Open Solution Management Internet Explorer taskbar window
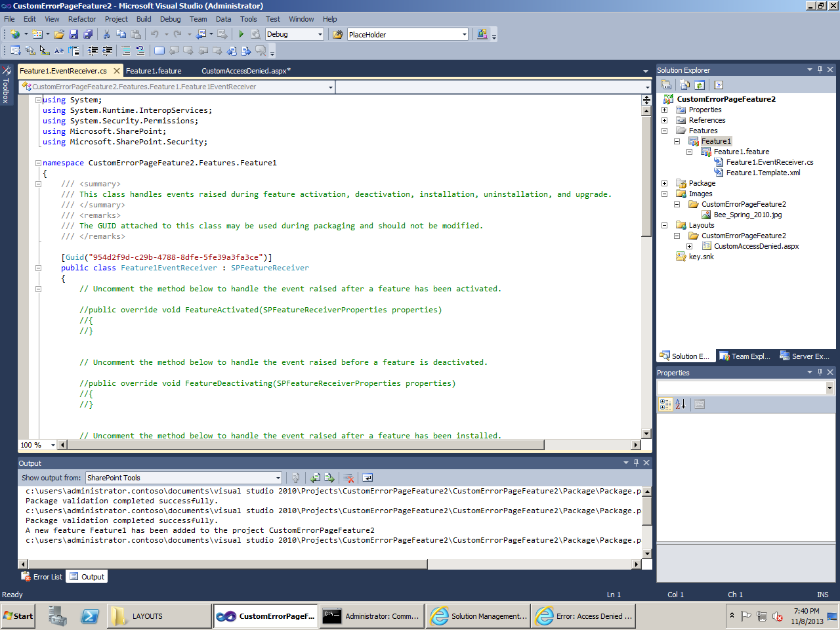Image resolution: width=840 pixels, height=630 pixels. click(478, 616)
